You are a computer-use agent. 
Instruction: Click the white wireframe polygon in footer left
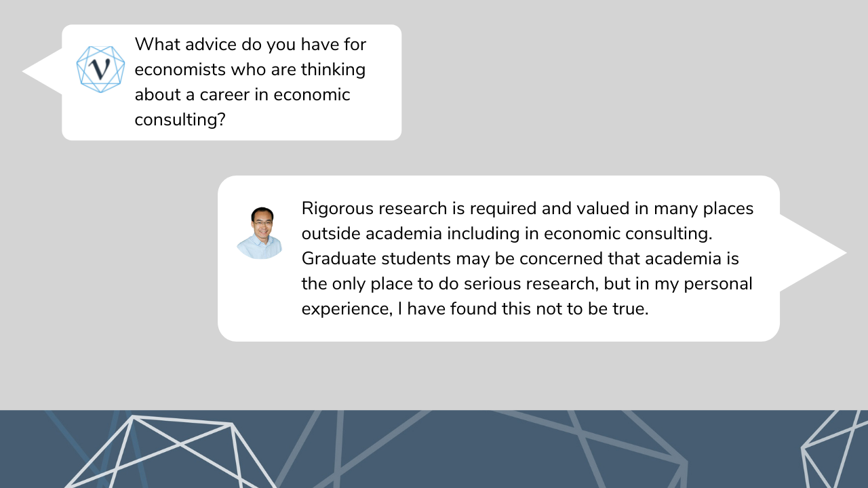point(170,451)
